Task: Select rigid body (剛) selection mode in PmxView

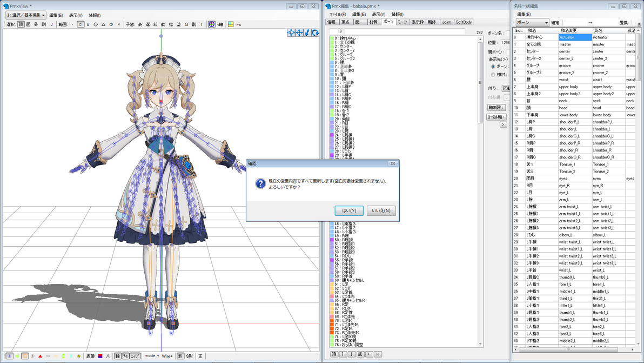Action: (44, 24)
